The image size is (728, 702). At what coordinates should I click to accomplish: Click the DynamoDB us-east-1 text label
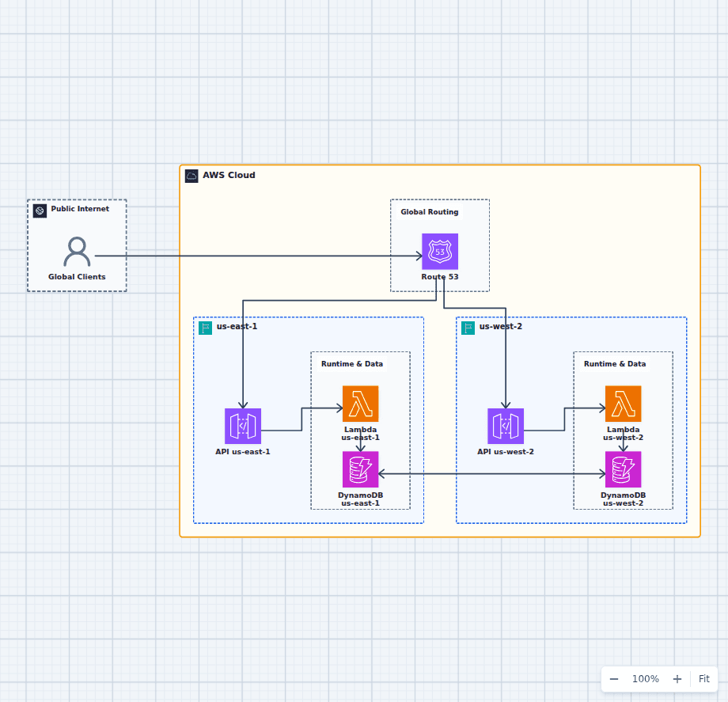click(x=360, y=499)
